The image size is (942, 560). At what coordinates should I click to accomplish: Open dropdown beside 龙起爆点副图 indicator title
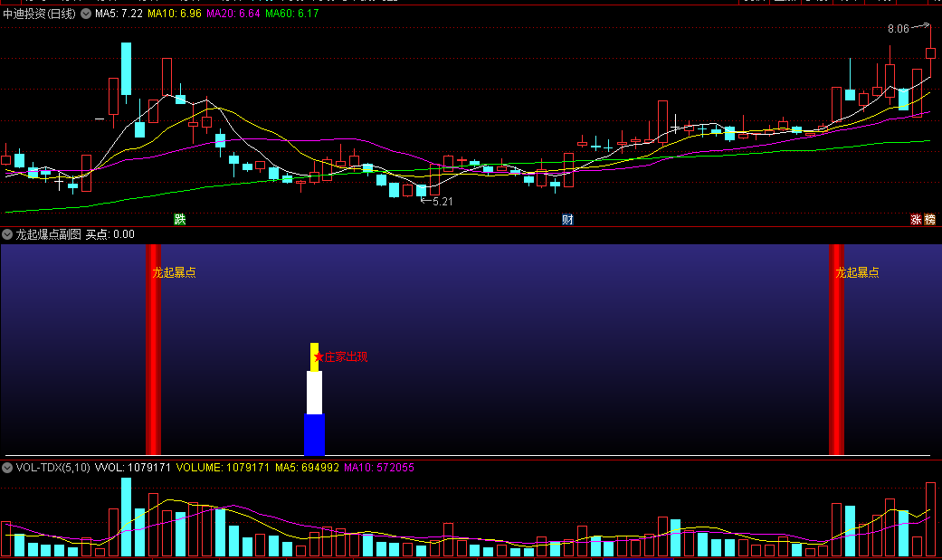tap(7, 234)
